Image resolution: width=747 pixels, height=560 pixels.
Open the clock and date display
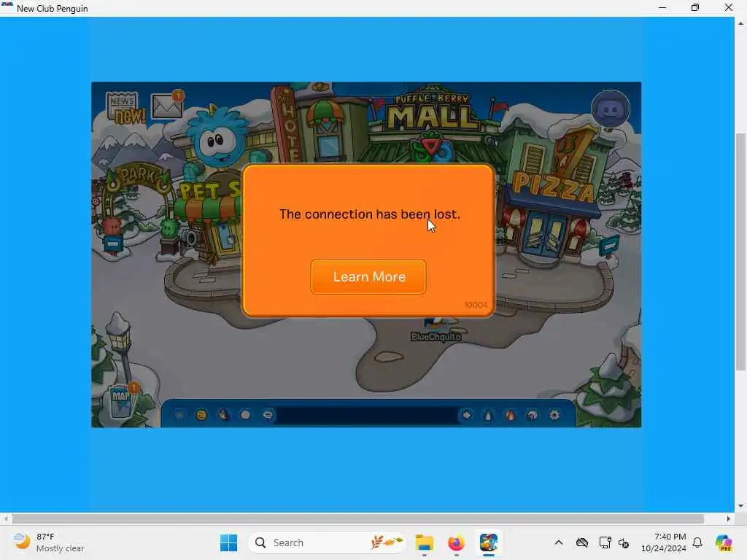coord(663,542)
